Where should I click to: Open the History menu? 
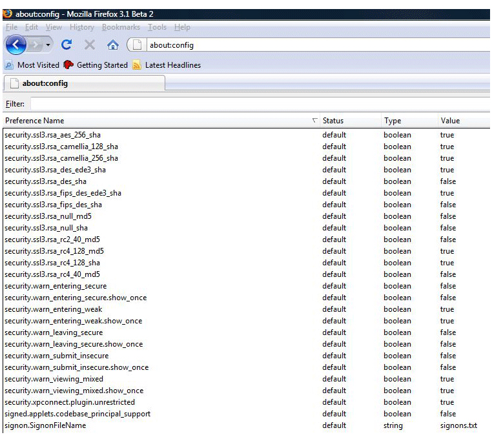coord(81,27)
